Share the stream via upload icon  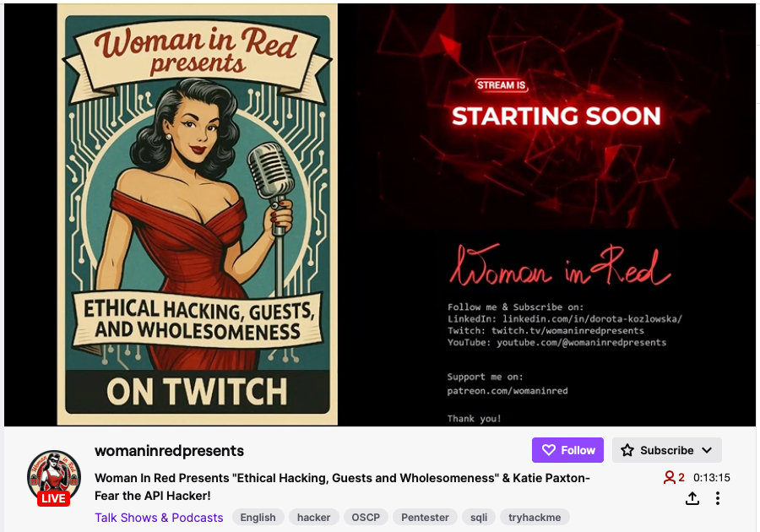(x=692, y=498)
